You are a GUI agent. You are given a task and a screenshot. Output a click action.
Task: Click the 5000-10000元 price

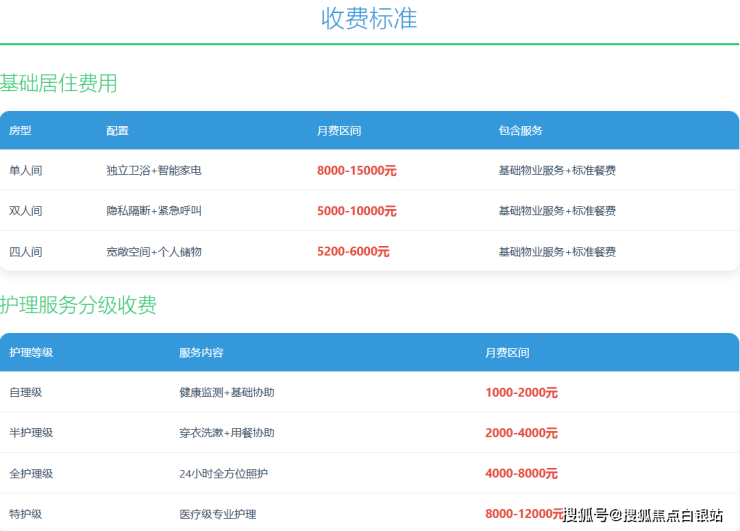[356, 211]
